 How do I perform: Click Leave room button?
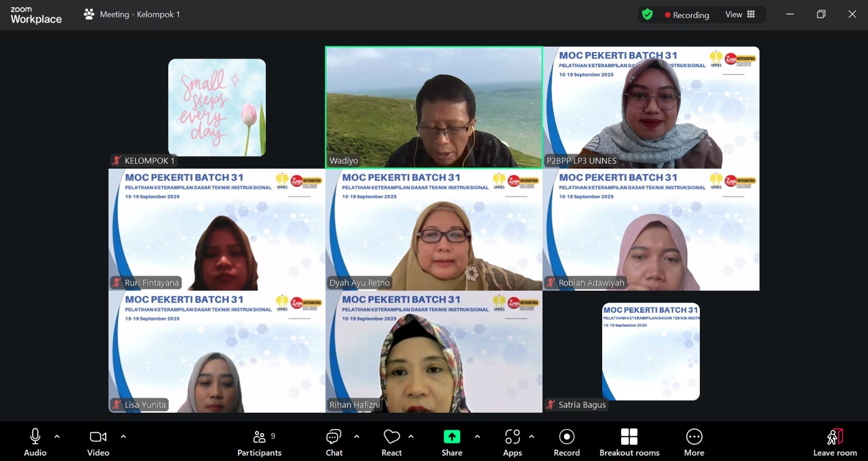[834, 443]
